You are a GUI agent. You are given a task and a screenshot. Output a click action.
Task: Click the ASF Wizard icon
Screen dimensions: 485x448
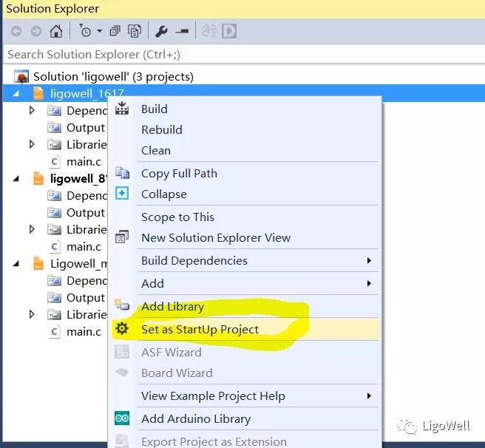[x=122, y=352]
